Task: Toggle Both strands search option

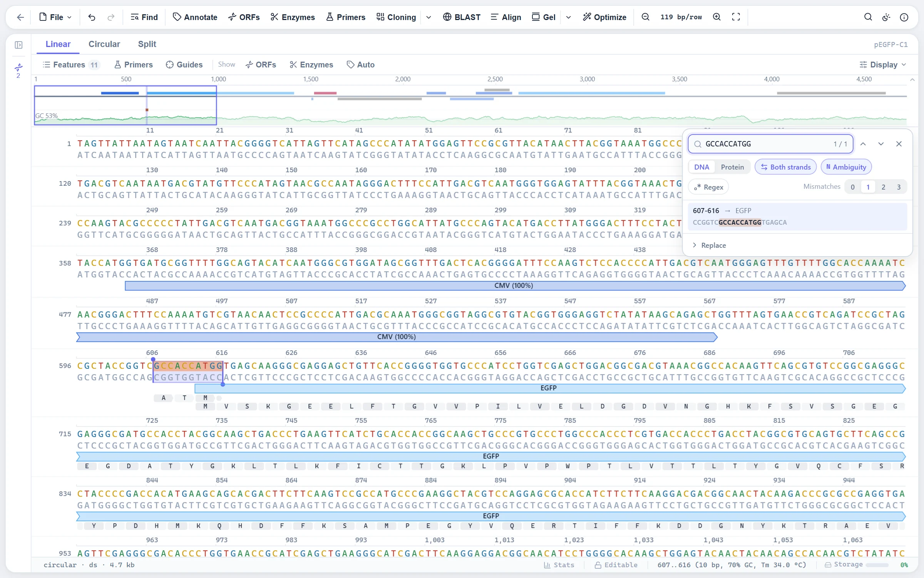Action: point(786,167)
